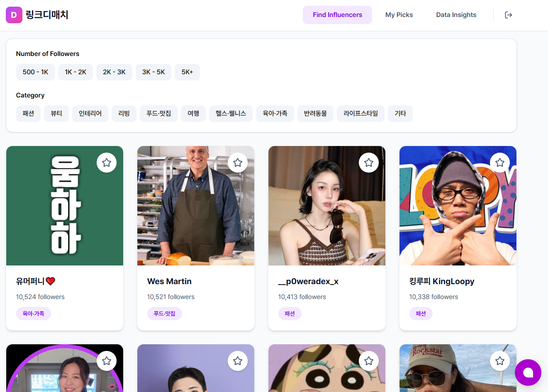Star the Rockstar cap card
Screen dimensions: 548x392
pyautogui.click(x=500, y=361)
